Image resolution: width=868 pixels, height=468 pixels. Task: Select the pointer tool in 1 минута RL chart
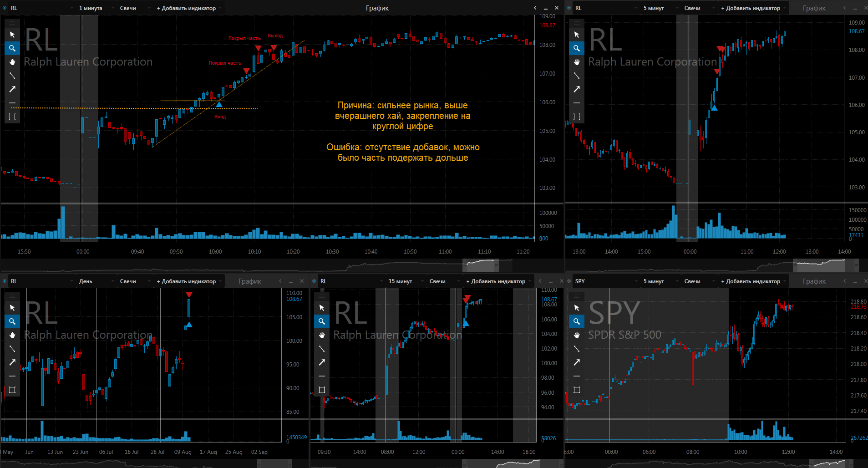pos(12,35)
